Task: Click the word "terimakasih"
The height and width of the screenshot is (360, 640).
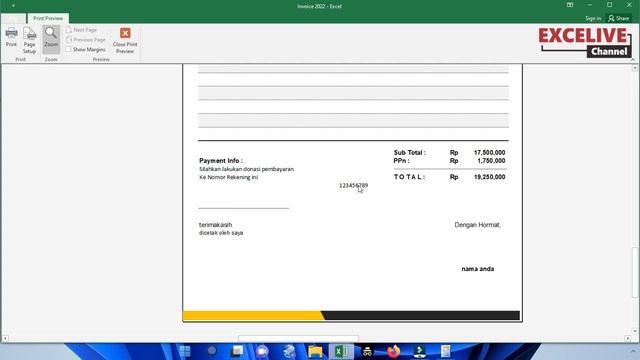Action: (216, 225)
